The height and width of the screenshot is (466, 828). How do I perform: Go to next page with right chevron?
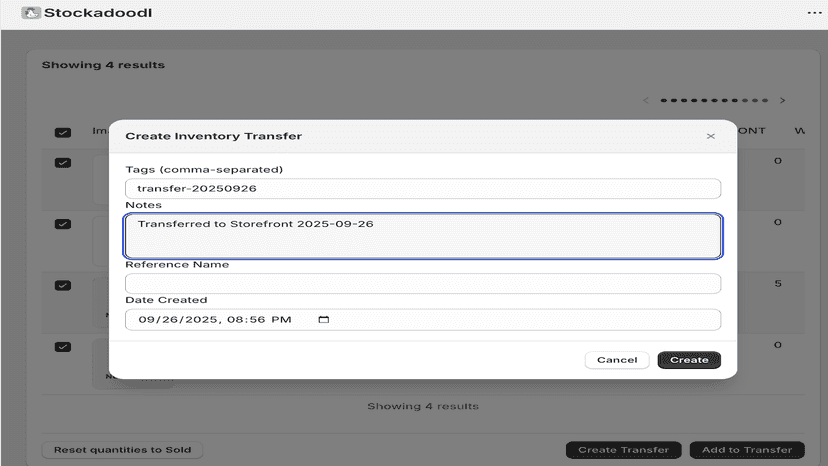[783, 100]
